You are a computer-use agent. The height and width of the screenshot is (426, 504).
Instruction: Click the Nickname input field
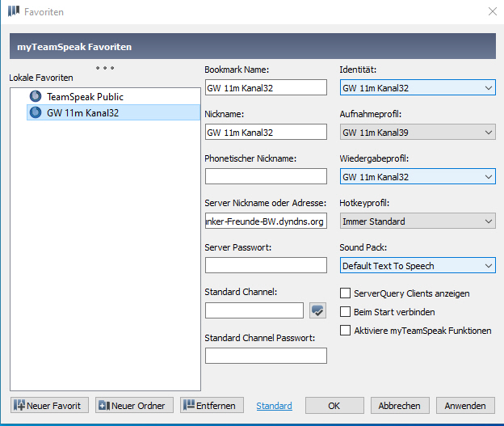coord(267,132)
